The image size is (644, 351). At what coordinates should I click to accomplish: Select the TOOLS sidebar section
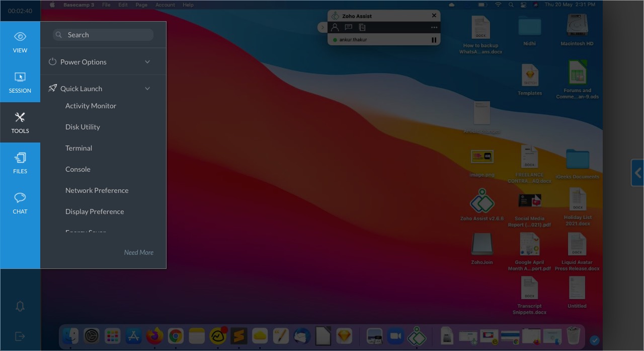20,122
